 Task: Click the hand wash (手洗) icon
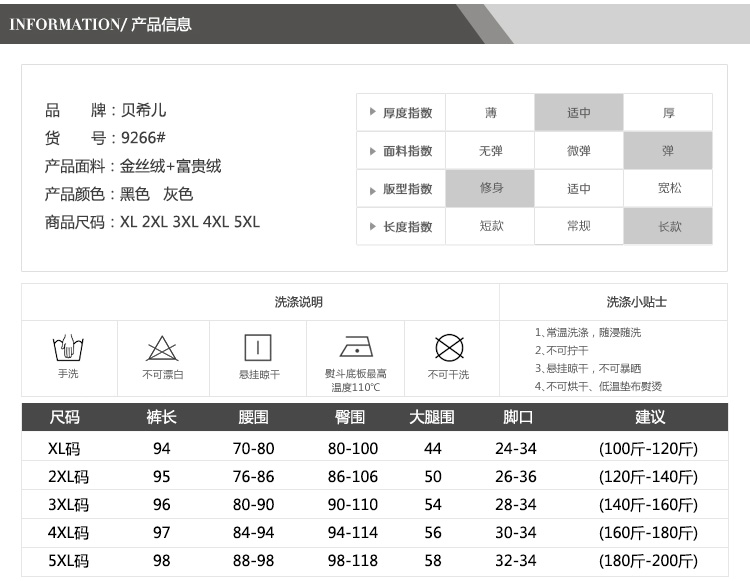pyautogui.click(x=67, y=349)
